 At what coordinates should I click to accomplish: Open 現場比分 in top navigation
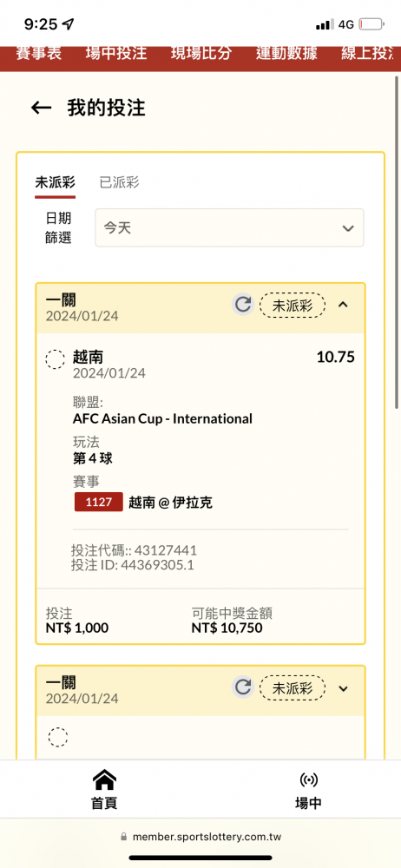pyautogui.click(x=201, y=53)
